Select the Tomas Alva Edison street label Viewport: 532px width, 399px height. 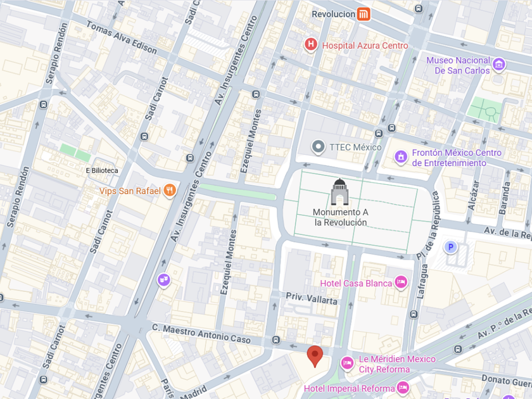coord(121,37)
